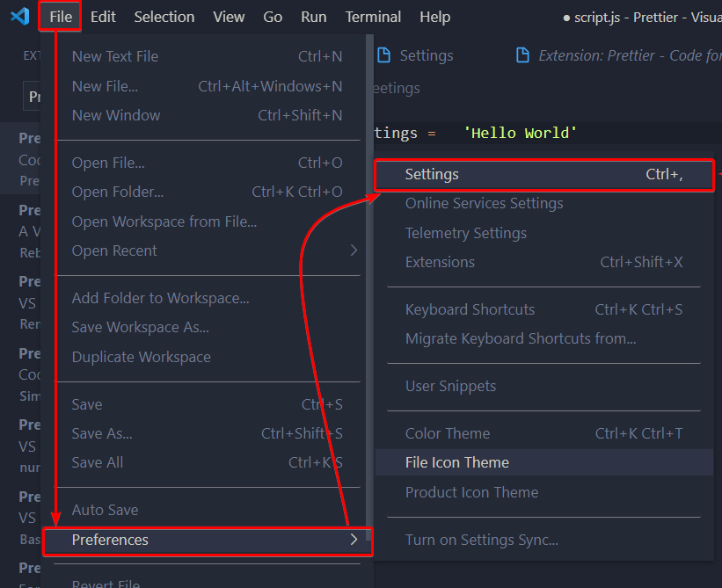Open the Selection menu
Viewport: 722px width, 588px height.
click(164, 17)
